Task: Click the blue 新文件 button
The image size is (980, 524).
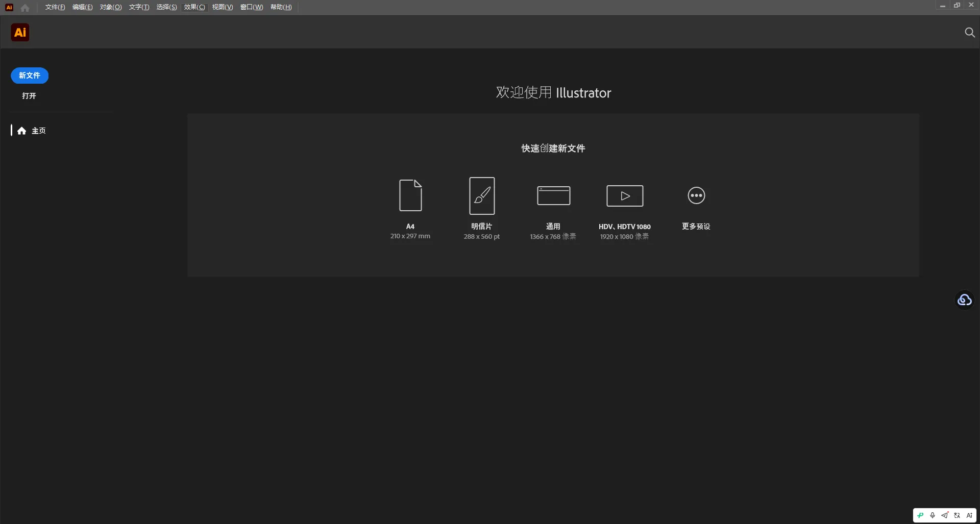Action: pyautogui.click(x=30, y=76)
